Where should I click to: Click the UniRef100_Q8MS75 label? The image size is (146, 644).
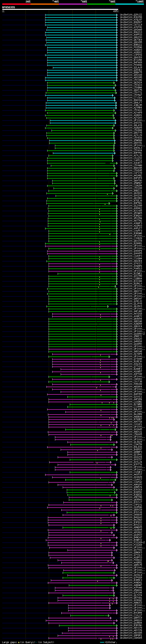131,565
